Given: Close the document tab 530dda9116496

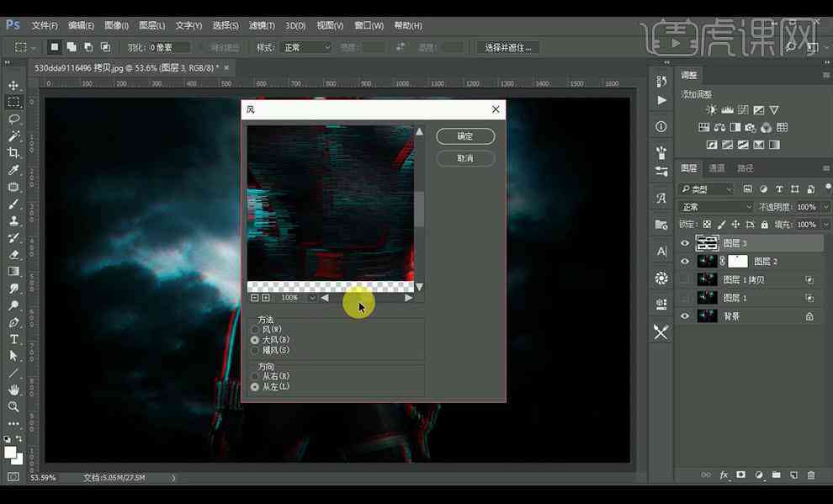Looking at the screenshot, I should 227,68.
